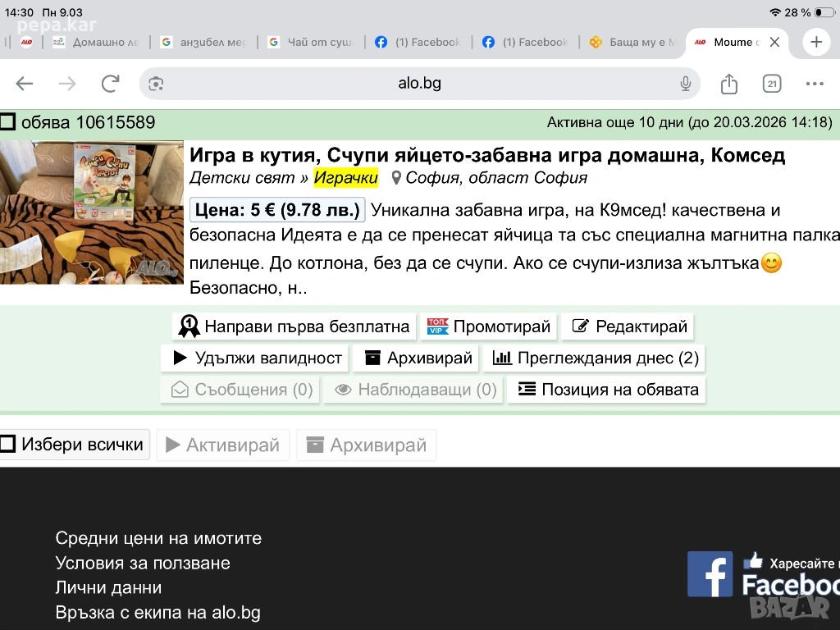Open Връзка с екипа на alo.bg link
Image resolution: width=840 pixels, height=630 pixels.
(x=158, y=612)
